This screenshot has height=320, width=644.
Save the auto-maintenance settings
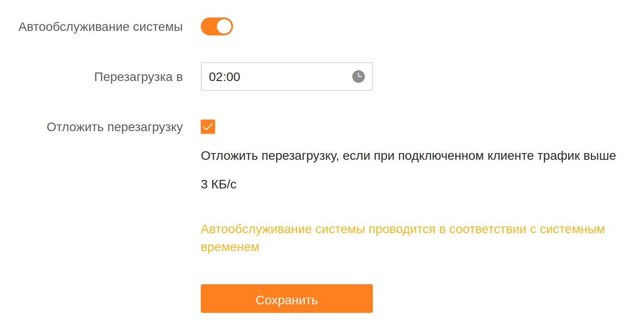coord(286,299)
